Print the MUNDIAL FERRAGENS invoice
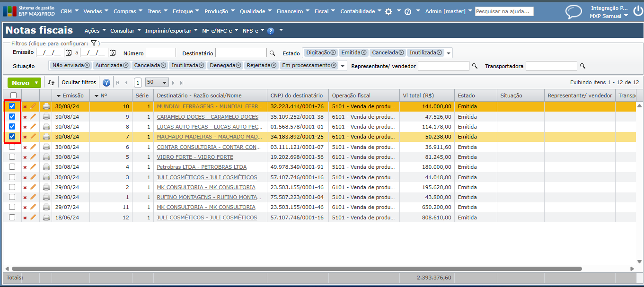This screenshot has width=644, height=287. (46, 106)
